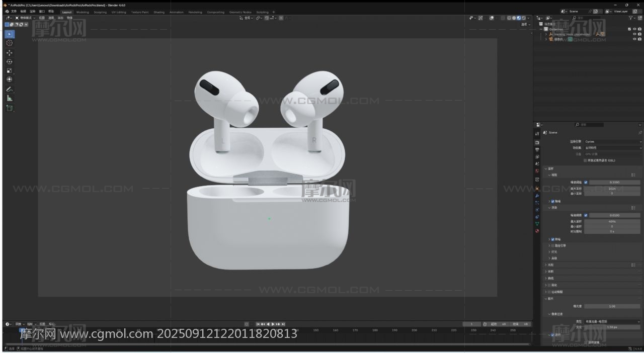Click the viewport presets list icon

[x=633, y=174]
